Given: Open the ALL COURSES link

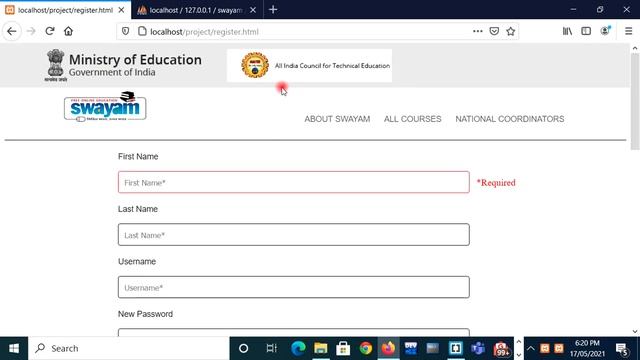Looking at the screenshot, I should 412,119.
